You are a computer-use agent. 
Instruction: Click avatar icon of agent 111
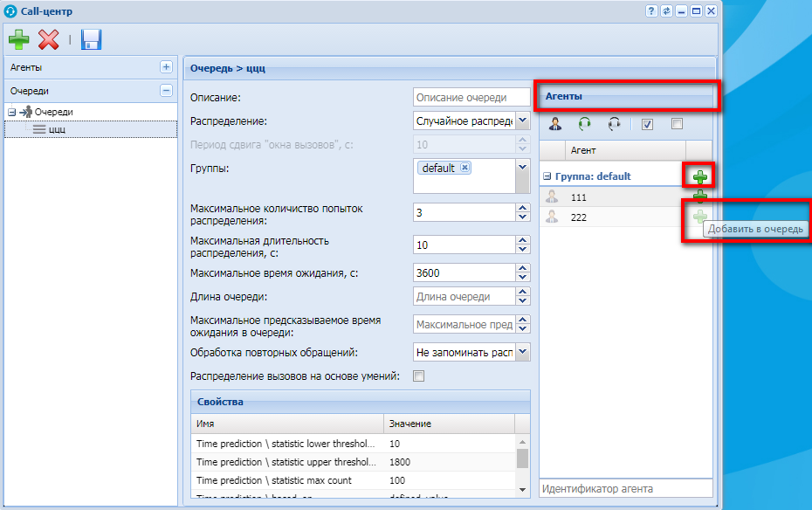pyautogui.click(x=552, y=196)
